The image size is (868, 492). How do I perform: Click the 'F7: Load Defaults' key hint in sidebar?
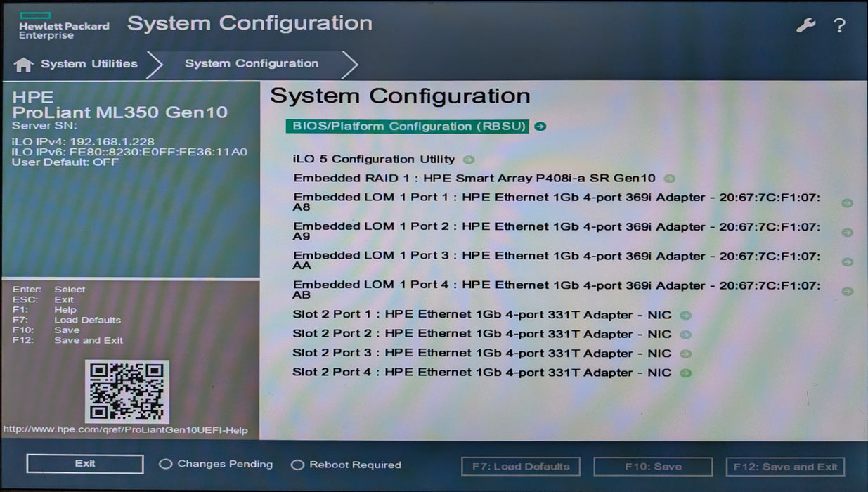67,320
